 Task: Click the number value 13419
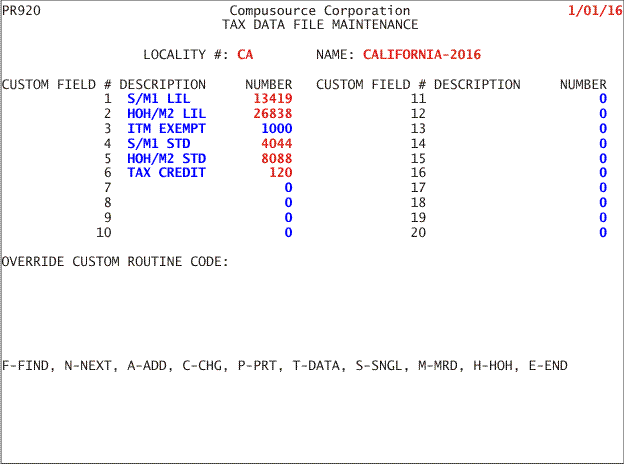[x=273, y=98]
